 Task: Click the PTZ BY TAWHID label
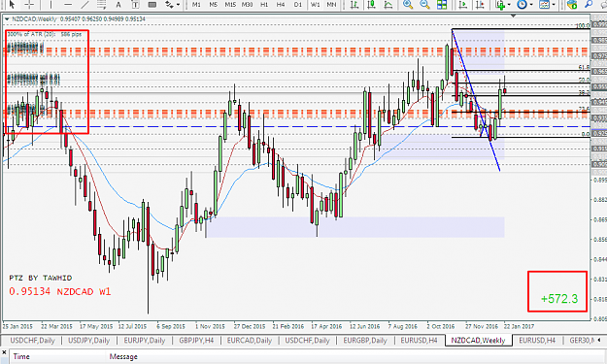(x=41, y=278)
